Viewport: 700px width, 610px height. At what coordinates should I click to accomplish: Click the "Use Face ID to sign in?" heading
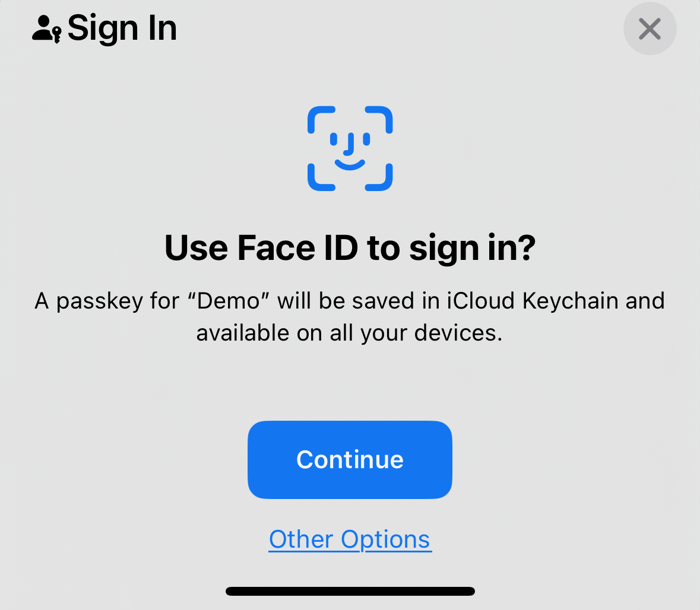pos(350,248)
